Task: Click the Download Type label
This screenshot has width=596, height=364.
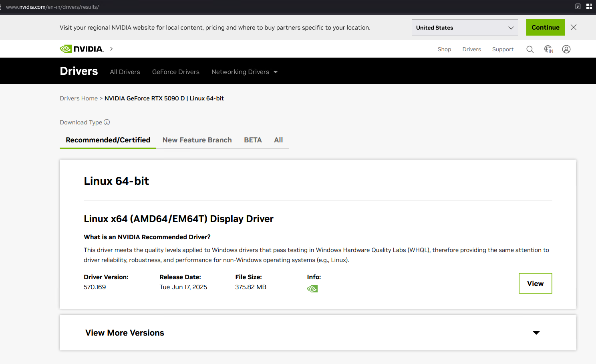Action: (x=81, y=122)
